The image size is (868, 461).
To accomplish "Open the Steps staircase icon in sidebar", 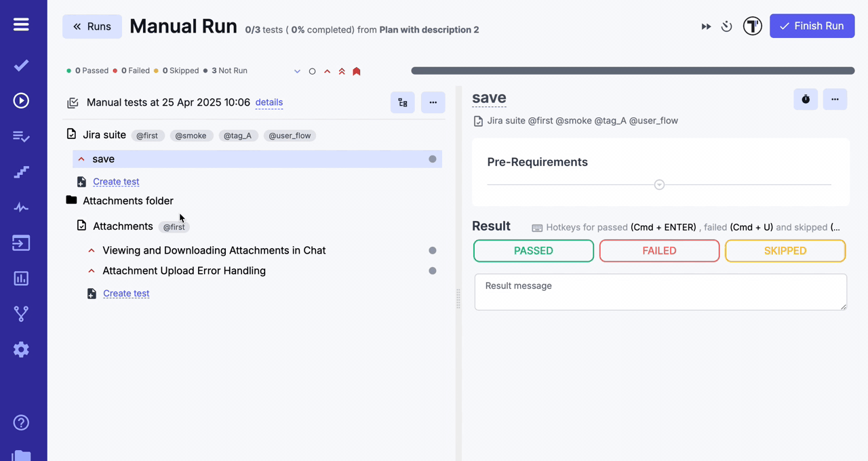I will (21, 172).
